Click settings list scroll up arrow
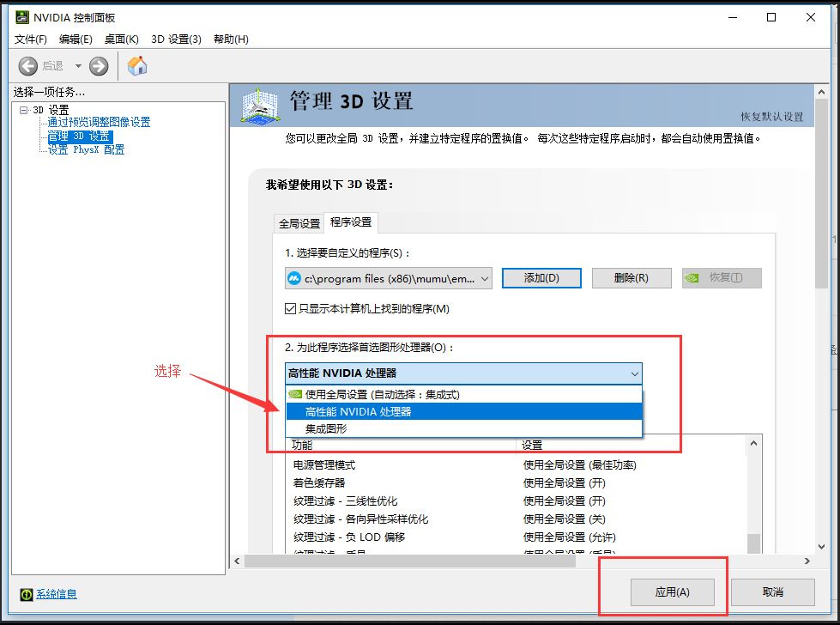The height and width of the screenshot is (625, 840). (x=753, y=443)
